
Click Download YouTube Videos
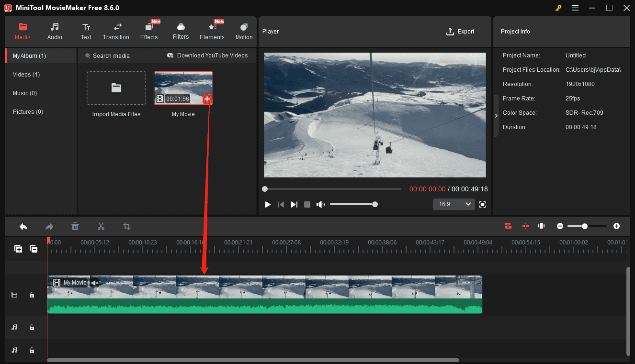207,55
